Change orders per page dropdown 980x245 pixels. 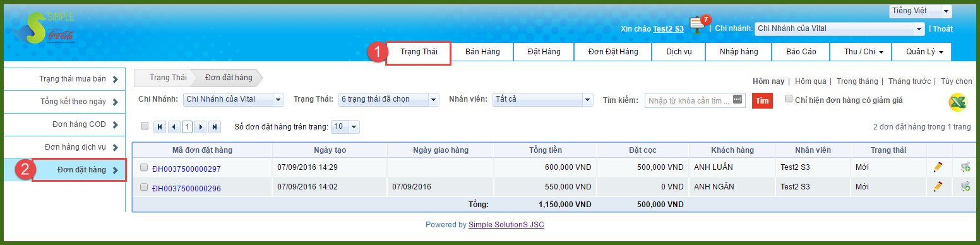click(345, 126)
